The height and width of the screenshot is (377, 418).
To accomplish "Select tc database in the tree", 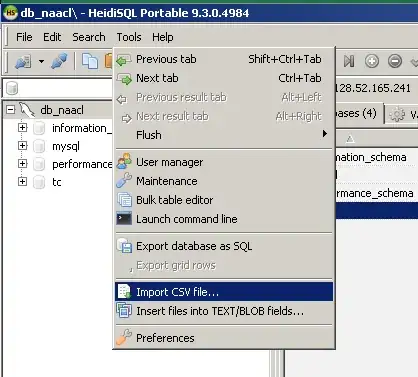I will click(57, 182).
